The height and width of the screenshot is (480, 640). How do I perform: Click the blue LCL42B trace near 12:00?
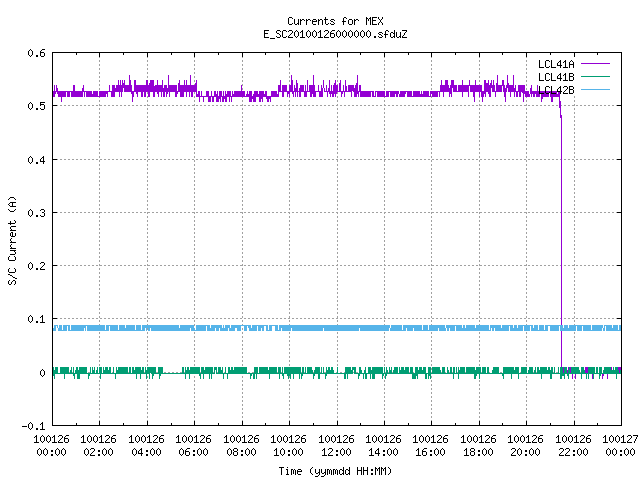pos(337,328)
